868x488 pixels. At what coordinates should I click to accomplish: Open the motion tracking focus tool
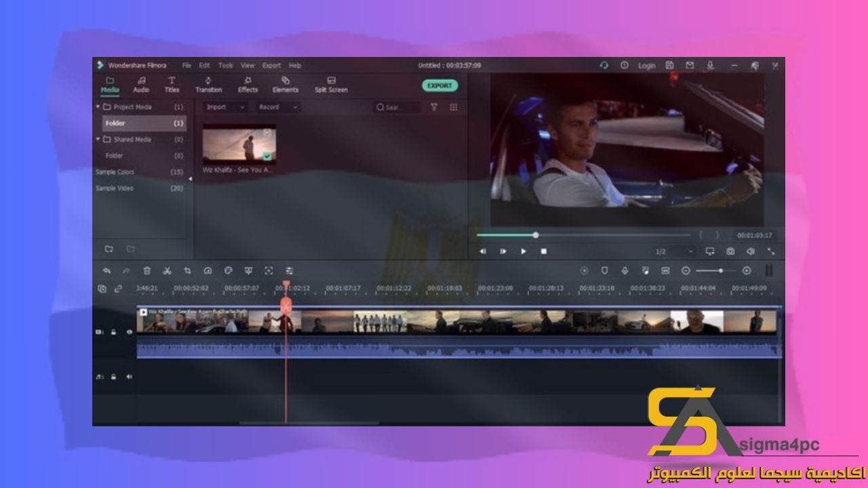(x=269, y=270)
